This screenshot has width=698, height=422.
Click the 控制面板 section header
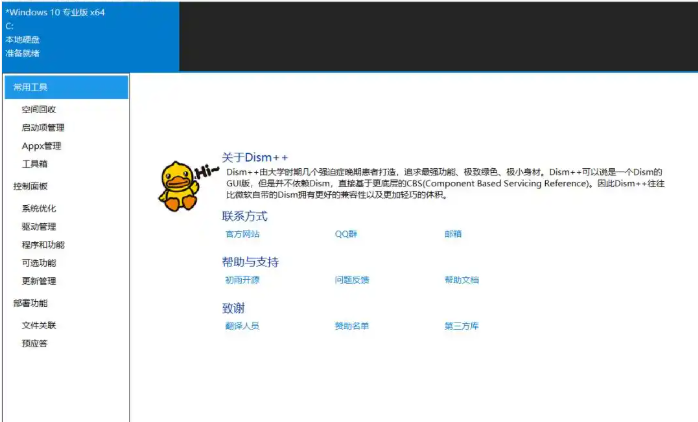point(30,187)
